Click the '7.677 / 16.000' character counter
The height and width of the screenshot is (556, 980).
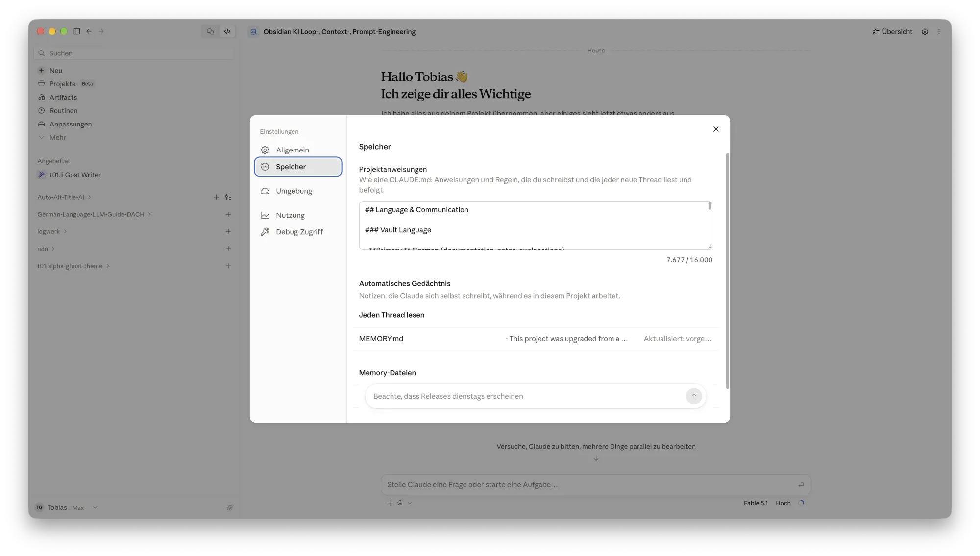click(x=689, y=260)
